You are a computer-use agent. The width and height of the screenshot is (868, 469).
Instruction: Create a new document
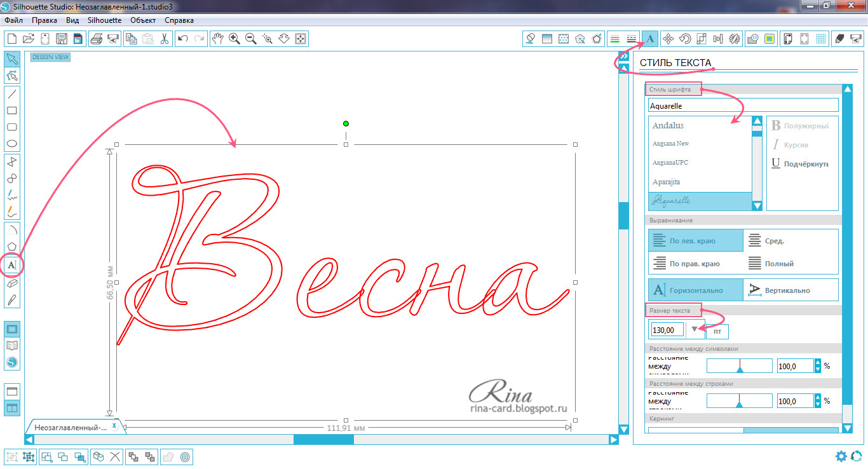[12, 39]
